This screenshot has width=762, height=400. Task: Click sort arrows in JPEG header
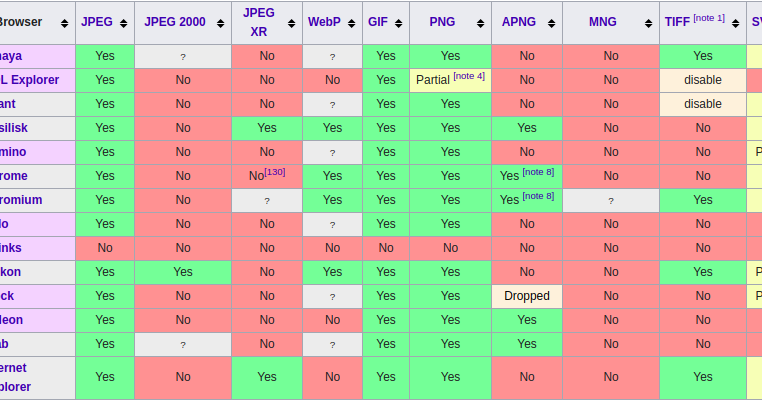pyautogui.click(x=123, y=23)
